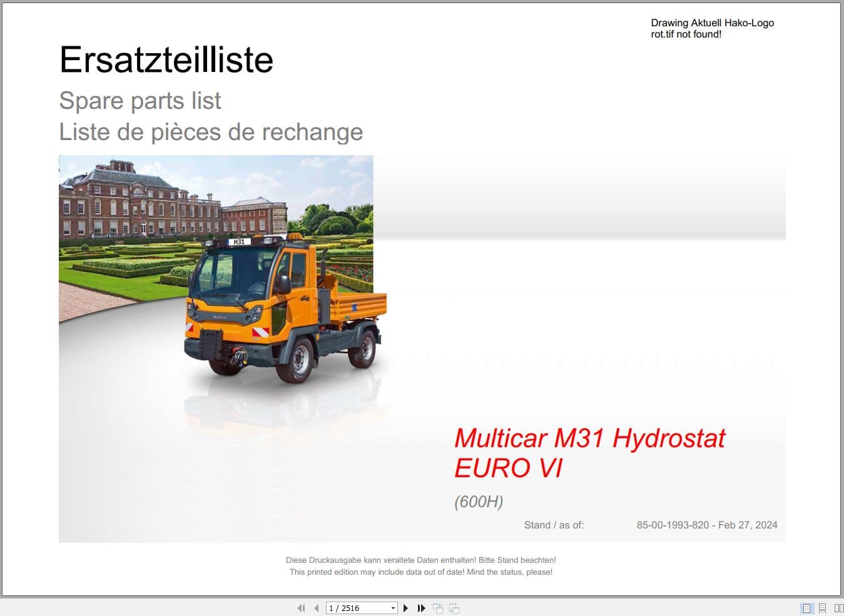The height and width of the screenshot is (616, 844).
Task: Switch to facing pages layout
Action: [x=837, y=607]
